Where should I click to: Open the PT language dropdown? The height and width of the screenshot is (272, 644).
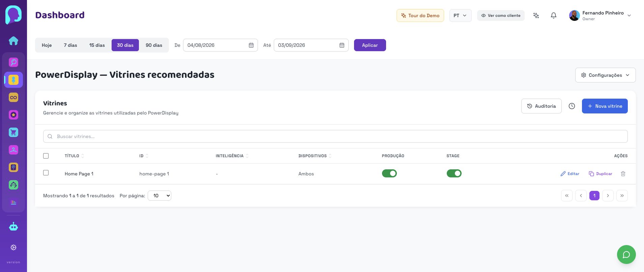(460, 15)
